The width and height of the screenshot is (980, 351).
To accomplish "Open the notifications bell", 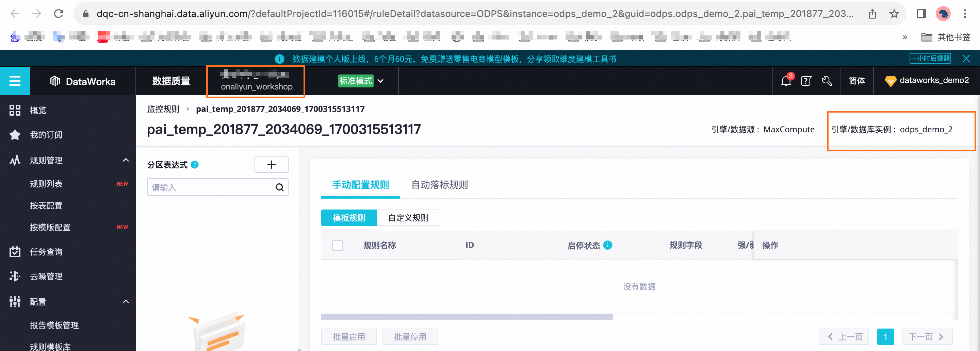I will [786, 81].
